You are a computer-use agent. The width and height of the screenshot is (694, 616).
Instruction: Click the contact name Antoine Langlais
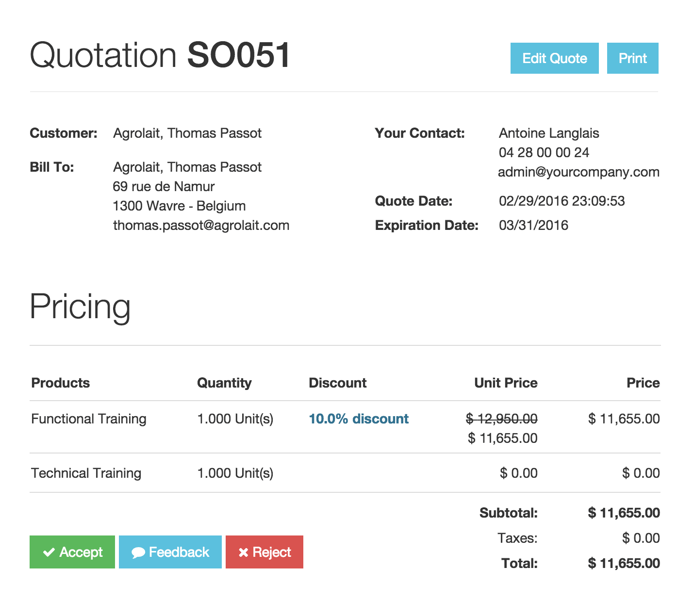[x=549, y=133]
